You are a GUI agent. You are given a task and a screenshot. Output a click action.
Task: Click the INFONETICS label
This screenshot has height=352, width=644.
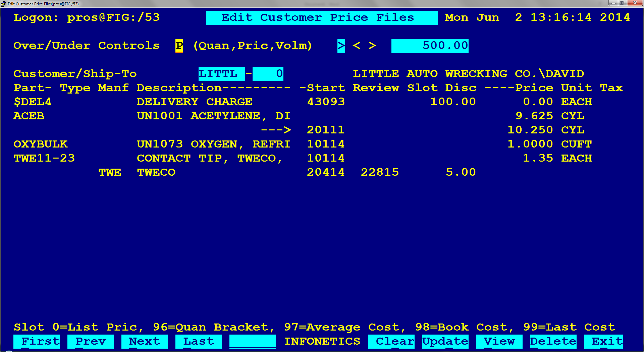pos(322,341)
